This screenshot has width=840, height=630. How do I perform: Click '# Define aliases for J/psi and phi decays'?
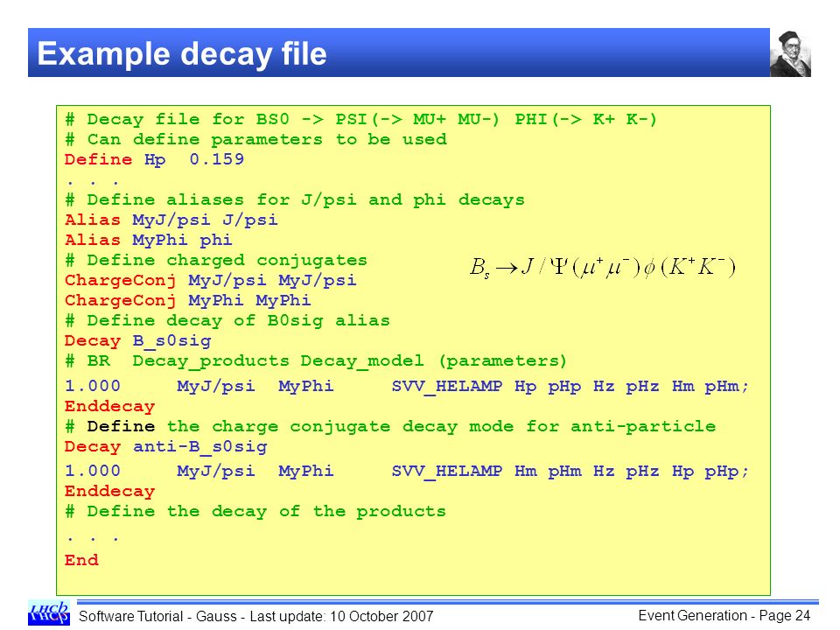pyautogui.click(x=295, y=199)
